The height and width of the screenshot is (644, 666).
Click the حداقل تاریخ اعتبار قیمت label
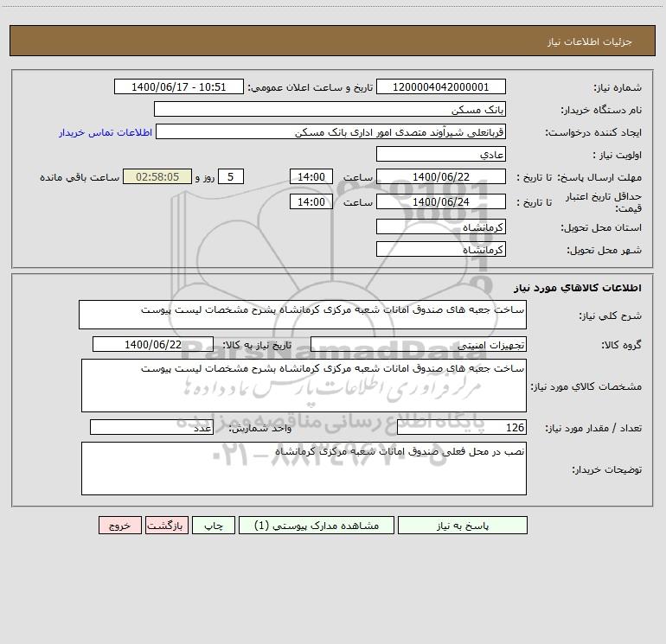(x=604, y=202)
